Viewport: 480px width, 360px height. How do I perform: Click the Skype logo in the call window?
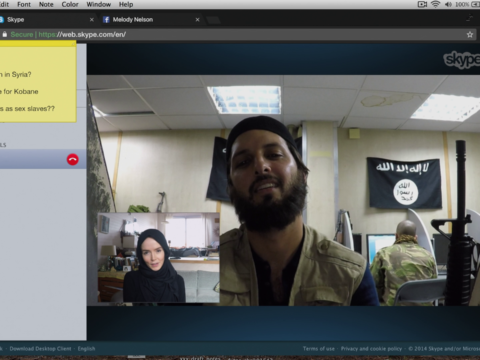[x=462, y=60]
